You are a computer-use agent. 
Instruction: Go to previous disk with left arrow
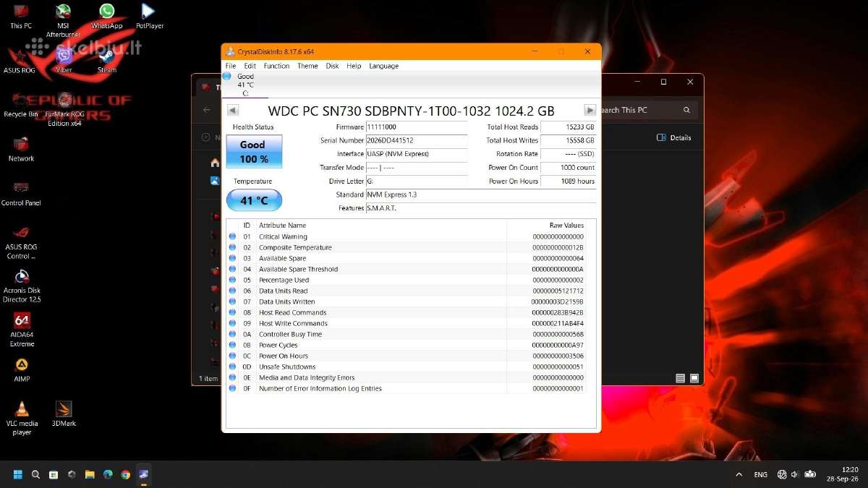click(x=232, y=110)
